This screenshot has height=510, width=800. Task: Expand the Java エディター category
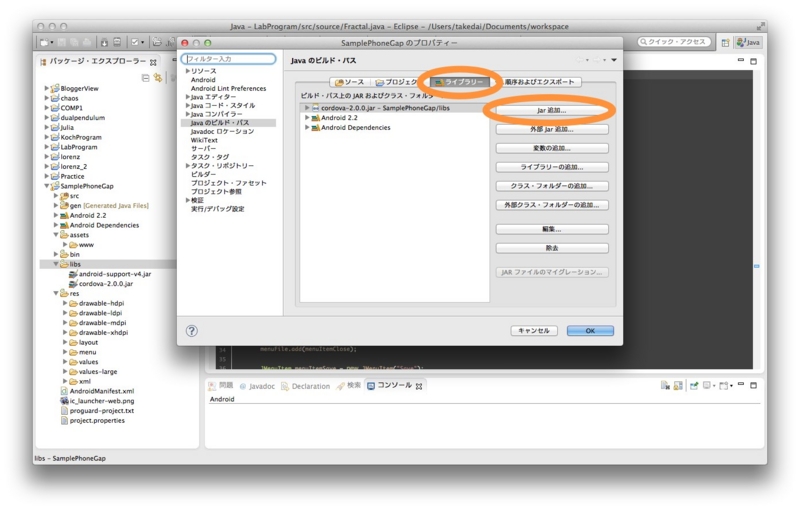pos(188,97)
